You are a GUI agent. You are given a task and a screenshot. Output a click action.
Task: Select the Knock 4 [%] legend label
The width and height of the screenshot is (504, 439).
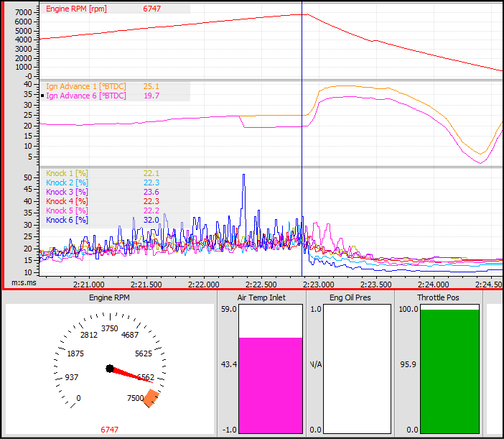click(x=67, y=201)
